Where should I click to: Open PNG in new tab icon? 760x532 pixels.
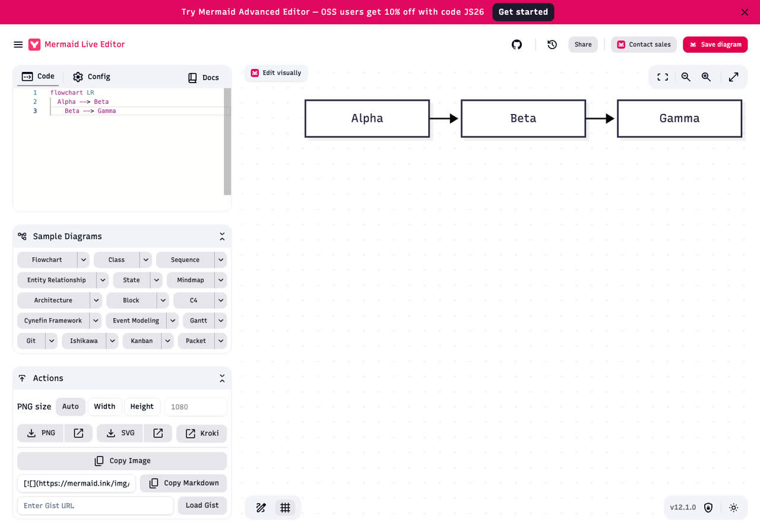point(78,433)
